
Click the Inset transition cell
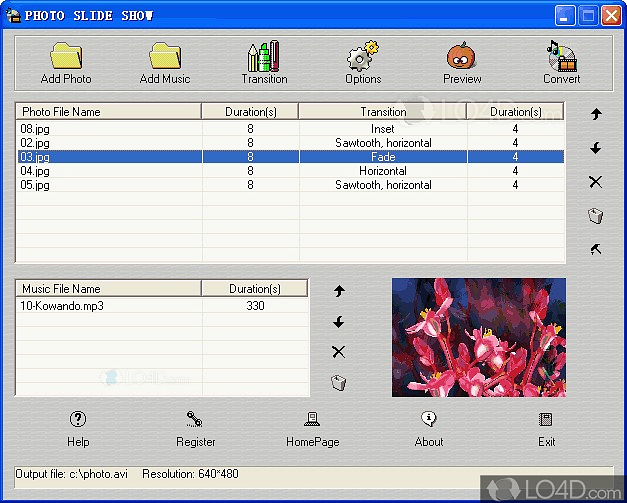click(x=383, y=129)
